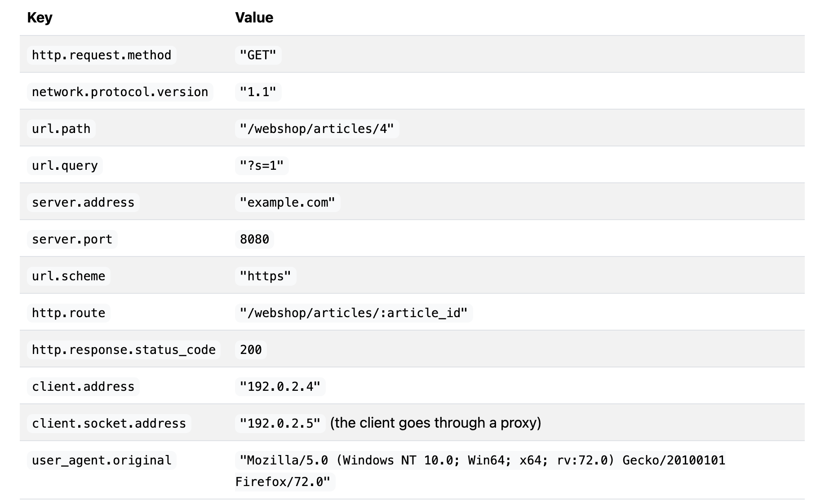816x504 pixels.
Task: Select the "/webshop/articles/4" path value
Action: coord(317,128)
